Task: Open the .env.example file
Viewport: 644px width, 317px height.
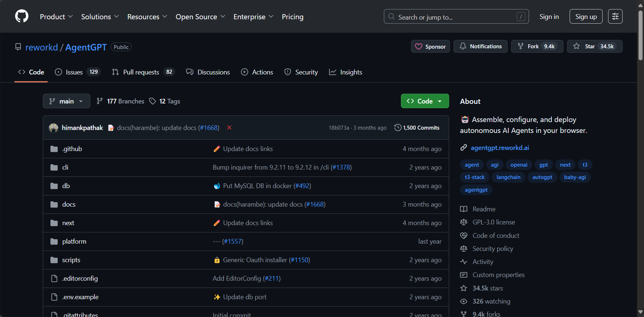Action: click(80, 297)
